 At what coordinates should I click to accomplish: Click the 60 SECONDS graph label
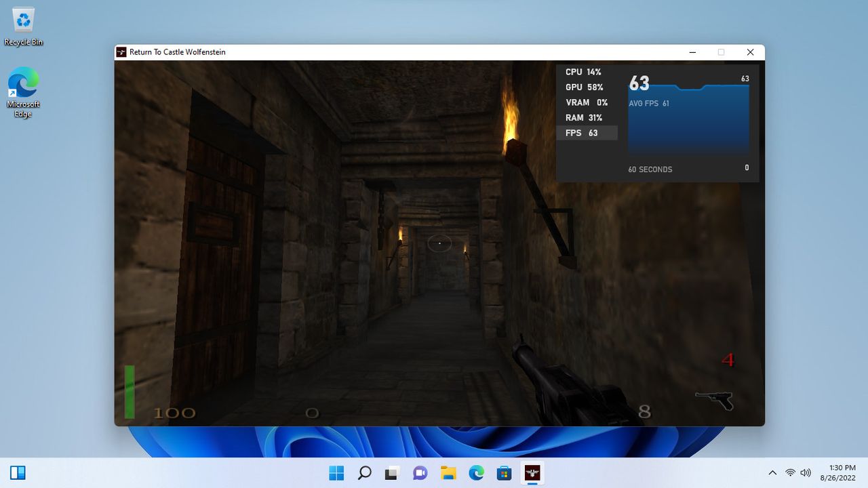pyautogui.click(x=650, y=169)
